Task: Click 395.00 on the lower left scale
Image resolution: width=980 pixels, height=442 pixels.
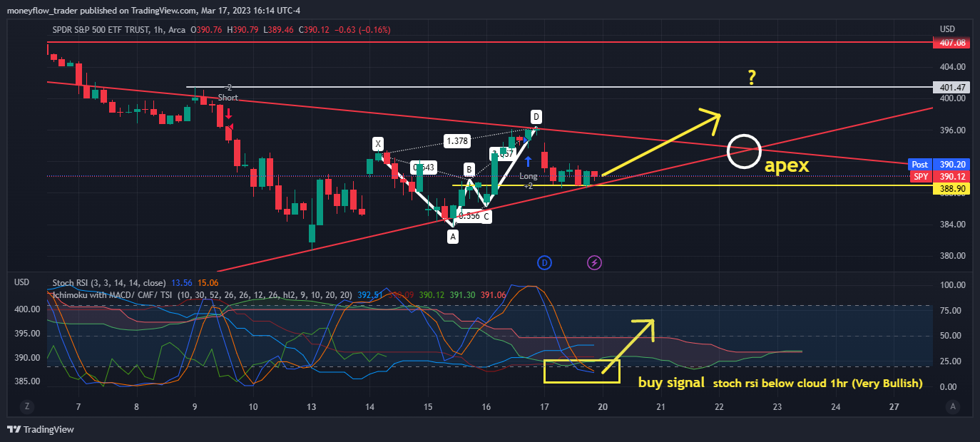Action: [x=26, y=334]
